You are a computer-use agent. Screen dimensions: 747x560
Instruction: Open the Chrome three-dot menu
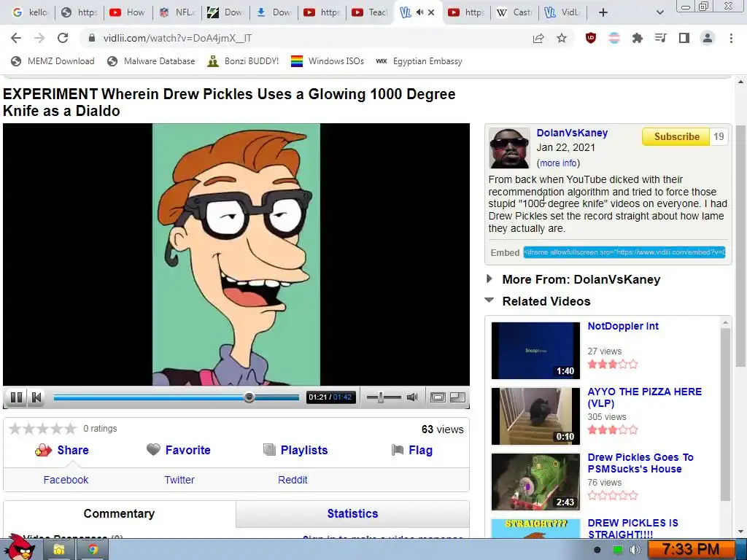[x=731, y=38]
